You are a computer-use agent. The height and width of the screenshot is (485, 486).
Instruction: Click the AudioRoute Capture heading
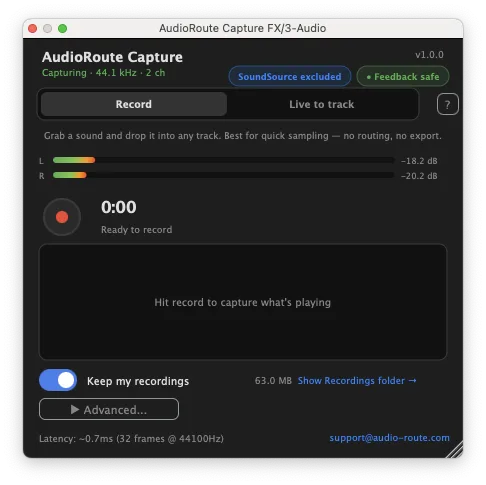click(112, 57)
